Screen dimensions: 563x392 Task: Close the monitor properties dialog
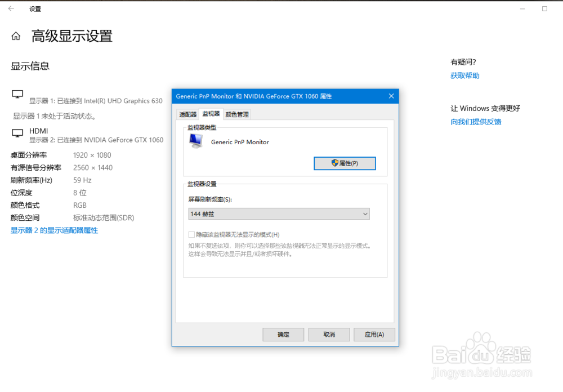pyautogui.click(x=391, y=96)
